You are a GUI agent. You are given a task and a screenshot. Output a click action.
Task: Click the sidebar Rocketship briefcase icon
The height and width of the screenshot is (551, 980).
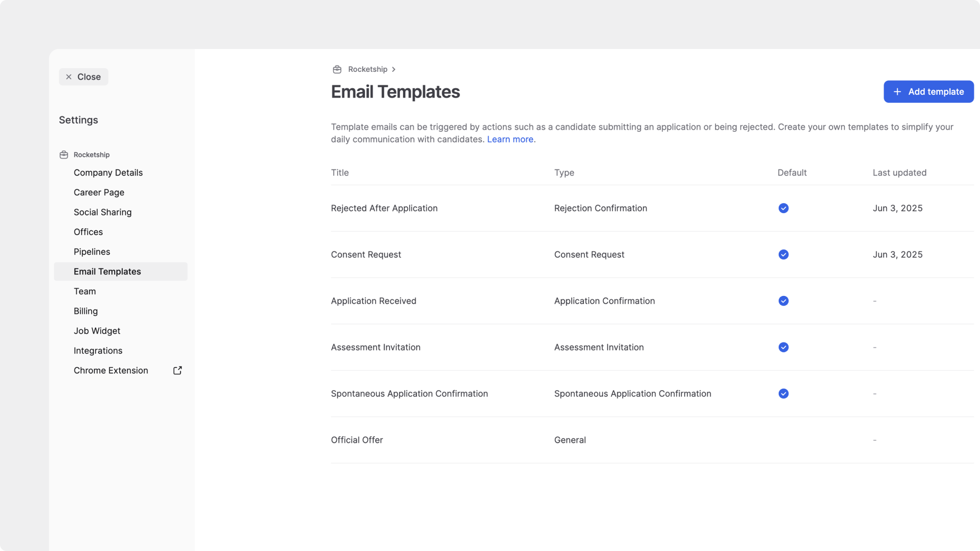tap(64, 155)
